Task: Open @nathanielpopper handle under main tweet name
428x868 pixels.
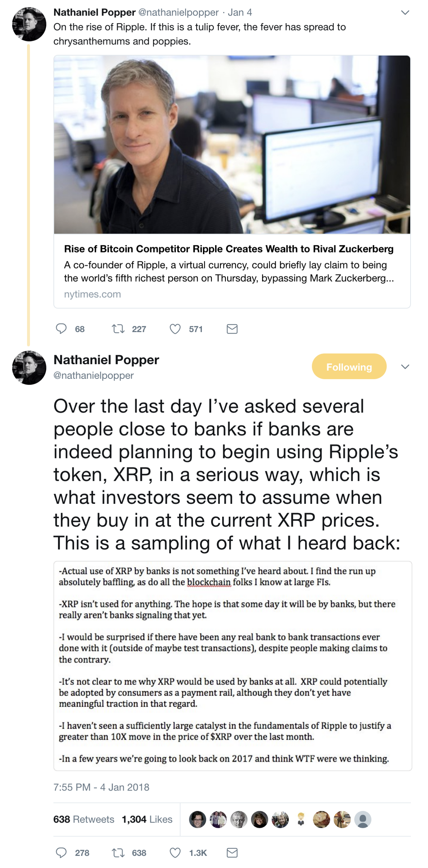Action: pos(93,375)
